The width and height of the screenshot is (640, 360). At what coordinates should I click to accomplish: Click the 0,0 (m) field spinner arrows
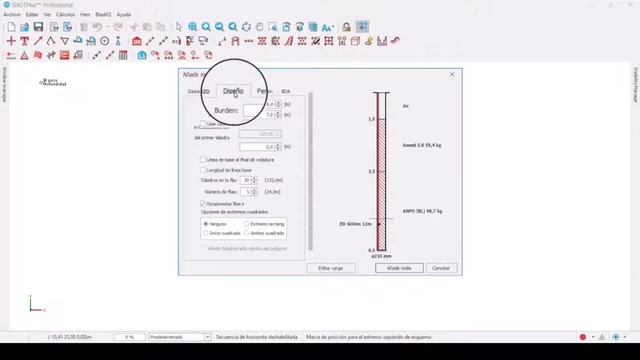278,147
